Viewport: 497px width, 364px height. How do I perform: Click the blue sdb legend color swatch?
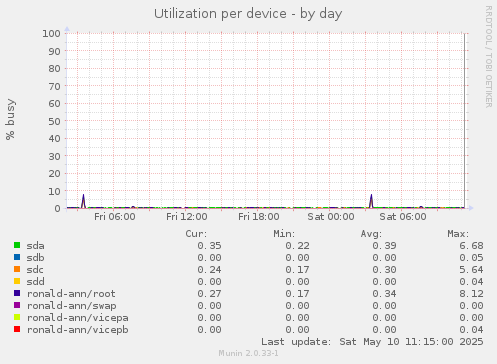tap(17, 257)
